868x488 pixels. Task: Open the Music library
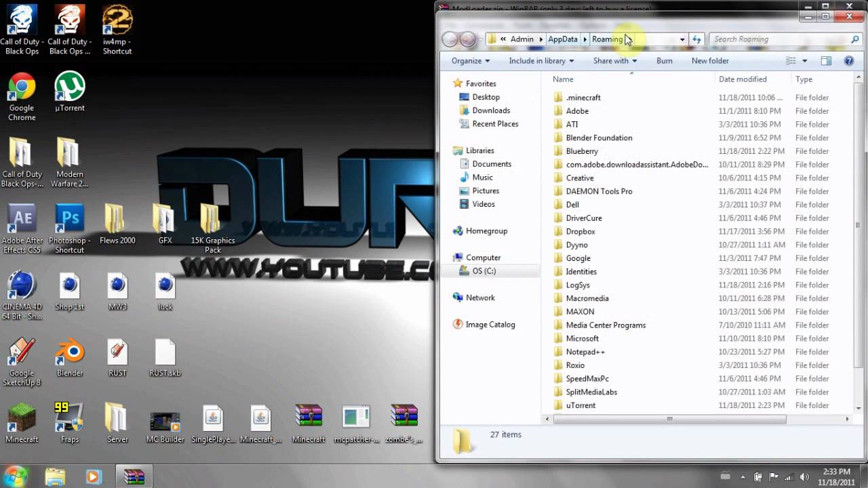click(482, 178)
